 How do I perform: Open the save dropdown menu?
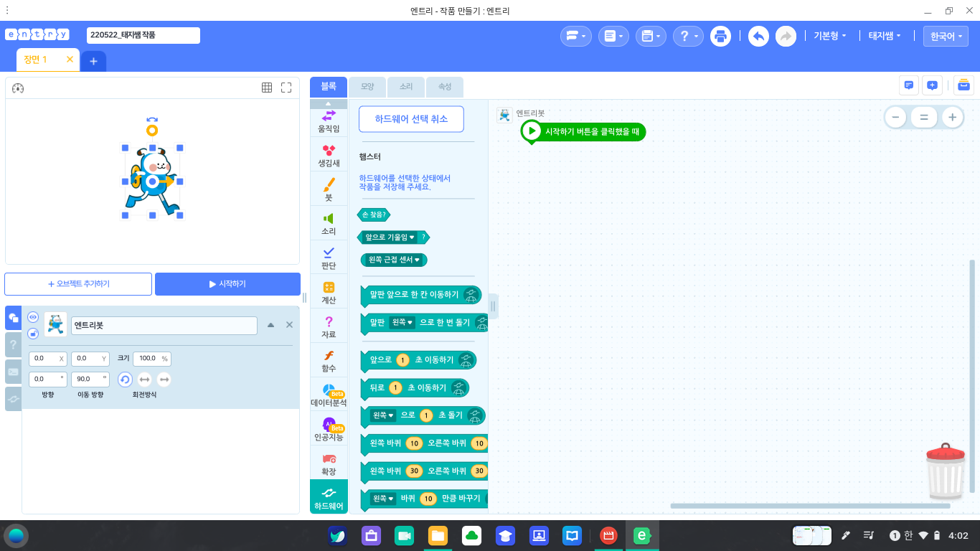pos(651,36)
